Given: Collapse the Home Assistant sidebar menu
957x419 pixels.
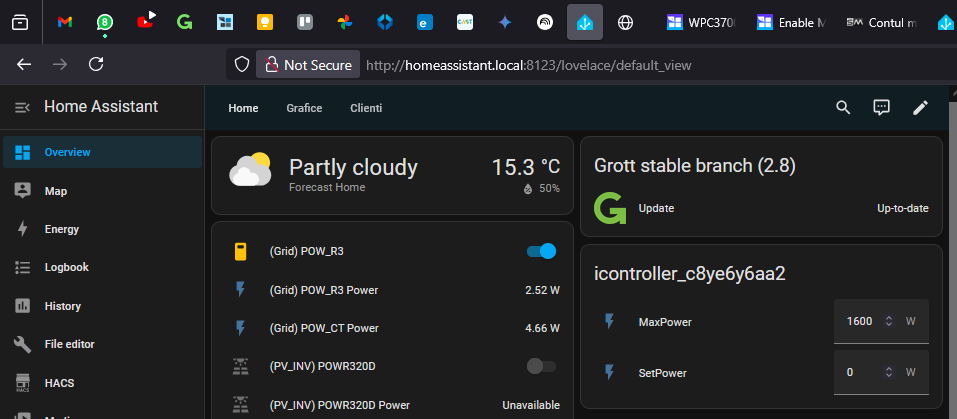Looking at the screenshot, I should pyautogui.click(x=21, y=108).
